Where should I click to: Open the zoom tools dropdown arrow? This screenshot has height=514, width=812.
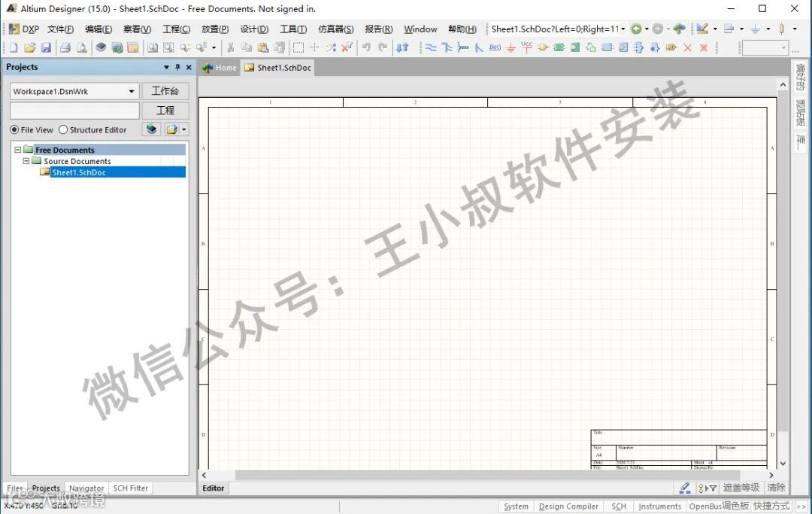[x=214, y=47]
